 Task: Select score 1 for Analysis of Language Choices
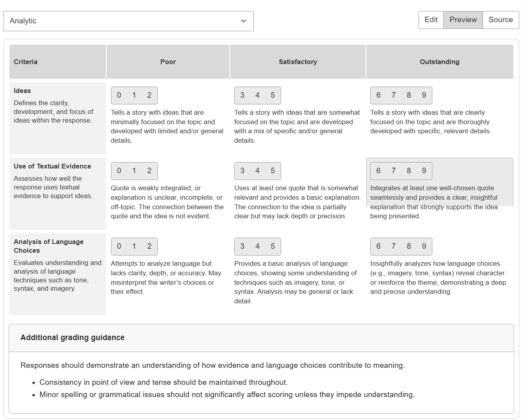(x=134, y=246)
